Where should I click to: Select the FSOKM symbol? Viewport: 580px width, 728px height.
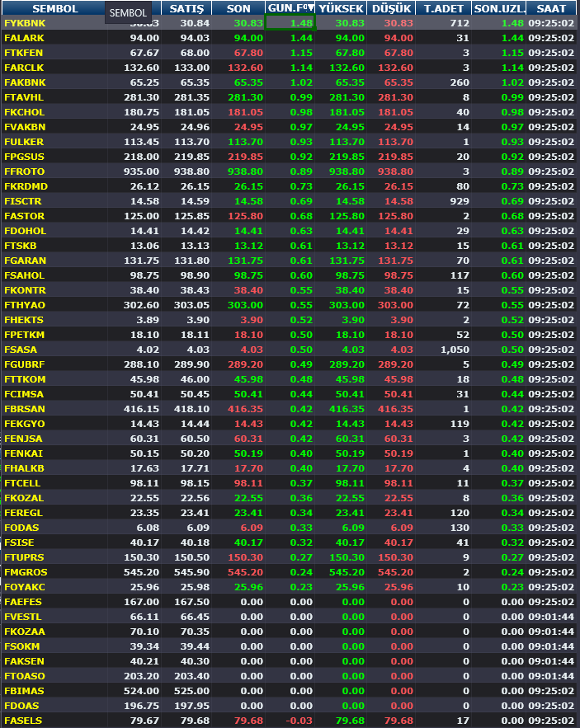(x=21, y=646)
